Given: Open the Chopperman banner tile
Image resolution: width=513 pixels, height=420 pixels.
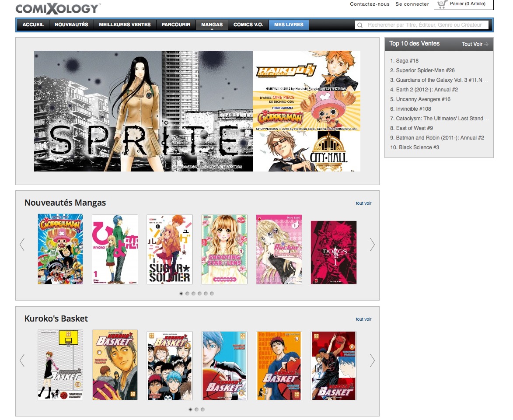Looking at the screenshot, I should 307,111.
